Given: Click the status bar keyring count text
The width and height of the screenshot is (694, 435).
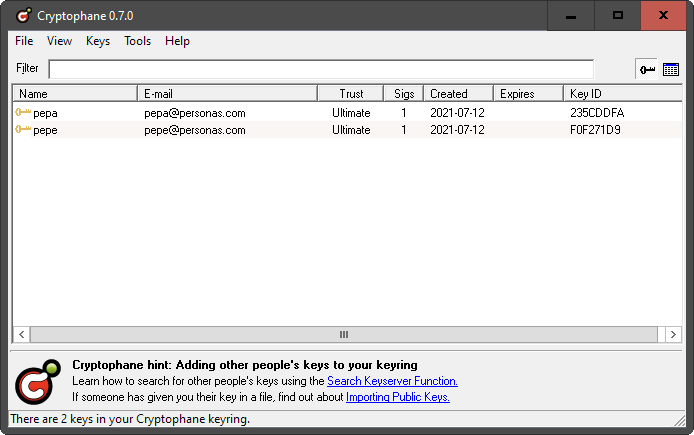Looking at the screenshot, I should [130, 419].
